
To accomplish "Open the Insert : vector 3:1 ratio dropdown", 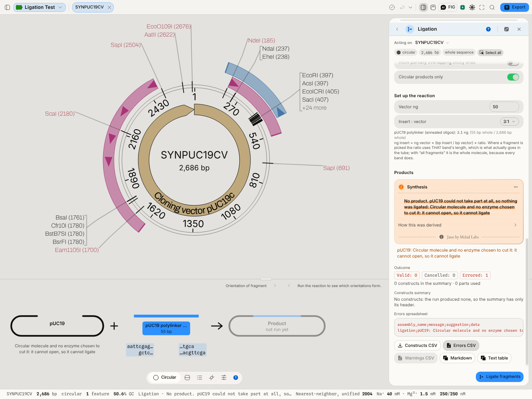I will tap(509, 122).
